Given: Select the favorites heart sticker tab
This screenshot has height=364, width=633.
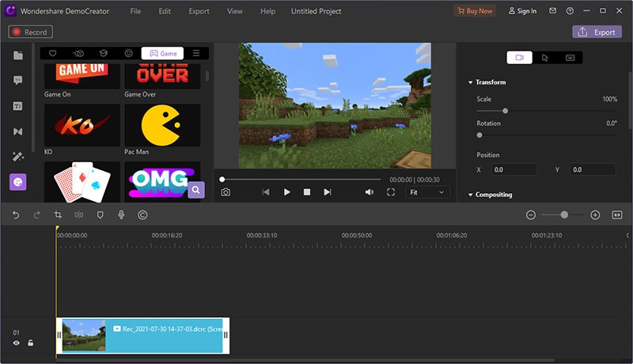Looking at the screenshot, I should pyautogui.click(x=52, y=53).
